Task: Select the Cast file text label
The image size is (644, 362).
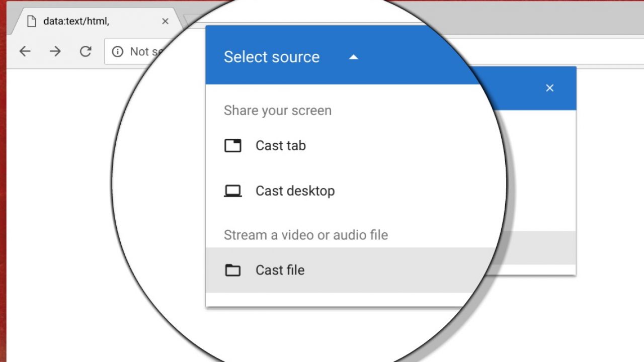Action: pyautogui.click(x=280, y=270)
